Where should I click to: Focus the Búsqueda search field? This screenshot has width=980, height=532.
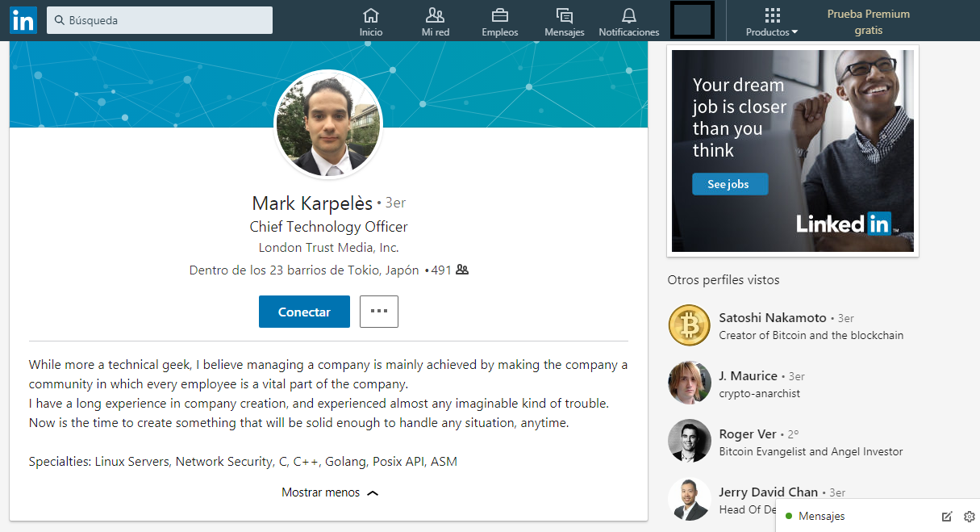click(160, 20)
